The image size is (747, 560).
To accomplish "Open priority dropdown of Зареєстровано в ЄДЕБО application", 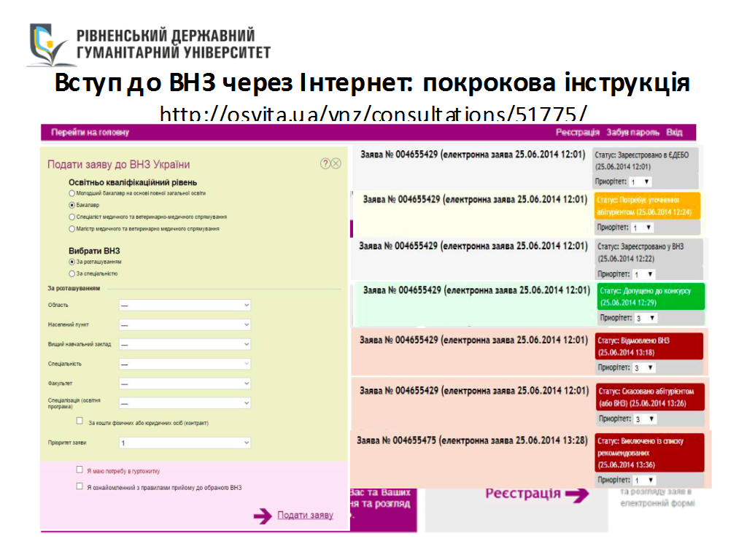I will coord(640,182).
